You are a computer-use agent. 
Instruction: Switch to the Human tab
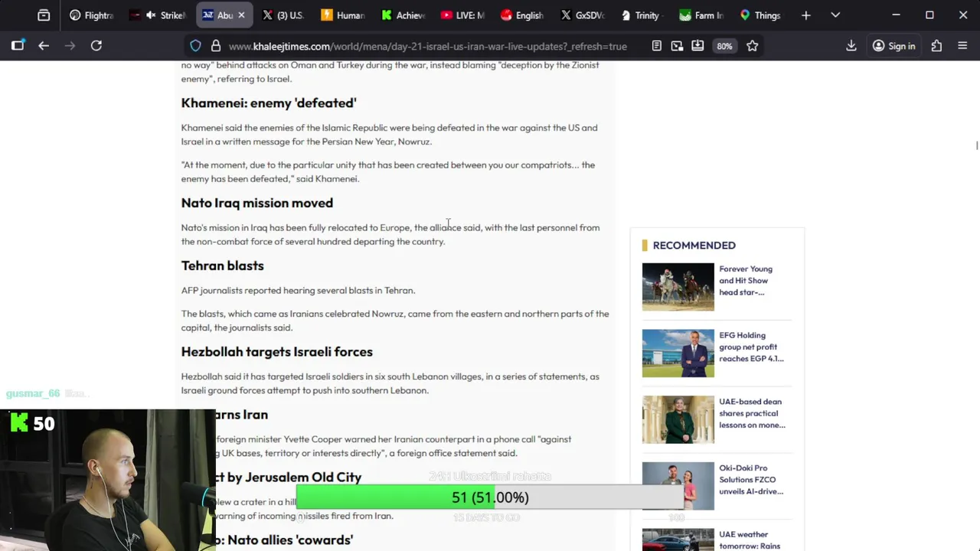(343, 15)
